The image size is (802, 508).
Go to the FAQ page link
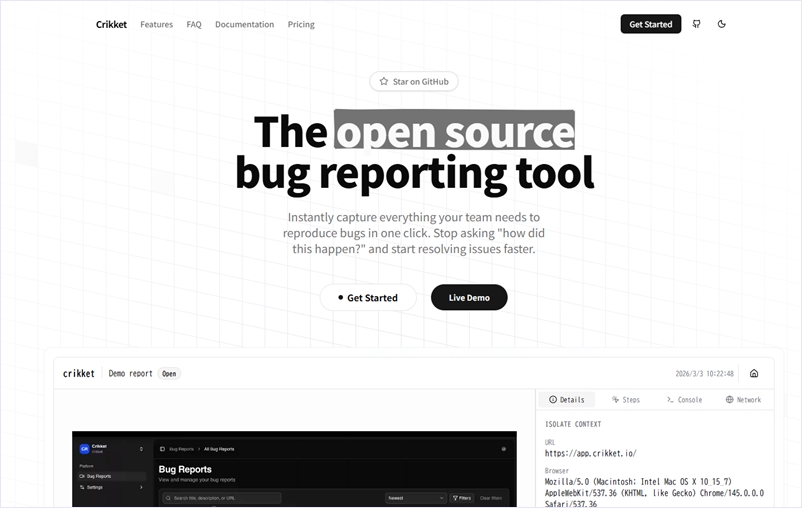[194, 24]
